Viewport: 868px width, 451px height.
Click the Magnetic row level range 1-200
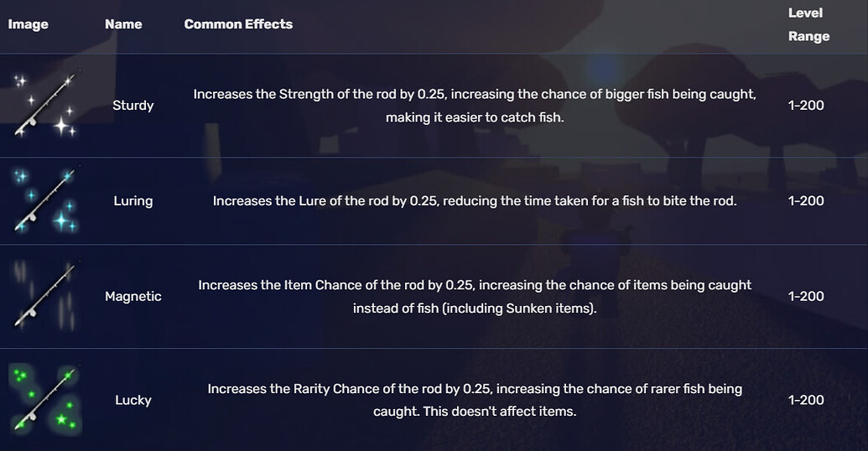[806, 297]
